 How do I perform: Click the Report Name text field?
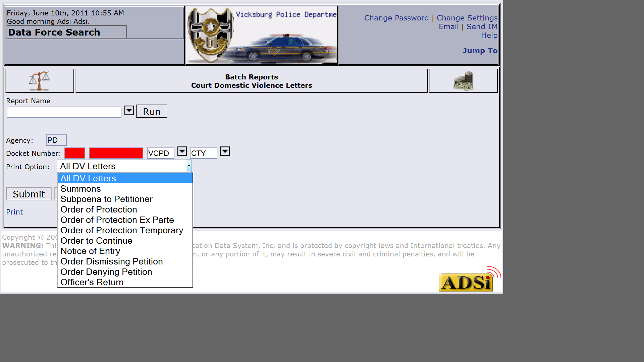click(x=64, y=112)
